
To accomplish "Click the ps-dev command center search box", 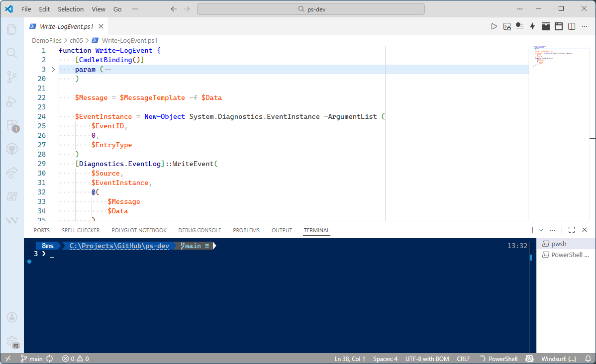I will (x=311, y=9).
